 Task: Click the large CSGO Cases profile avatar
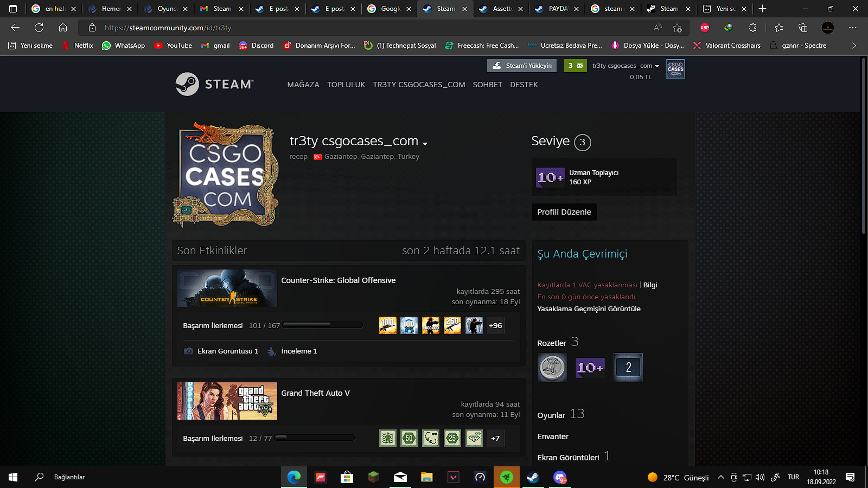pyautogui.click(x=225, y=175)
